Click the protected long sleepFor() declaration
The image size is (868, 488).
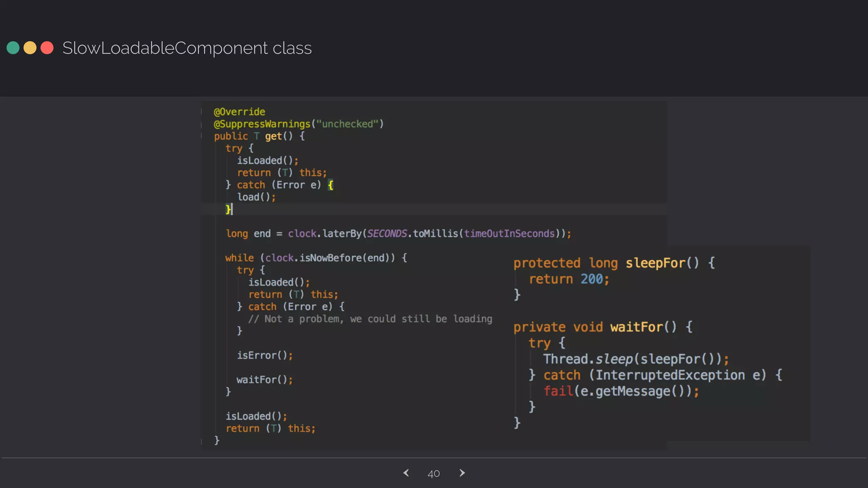point(614,263)
